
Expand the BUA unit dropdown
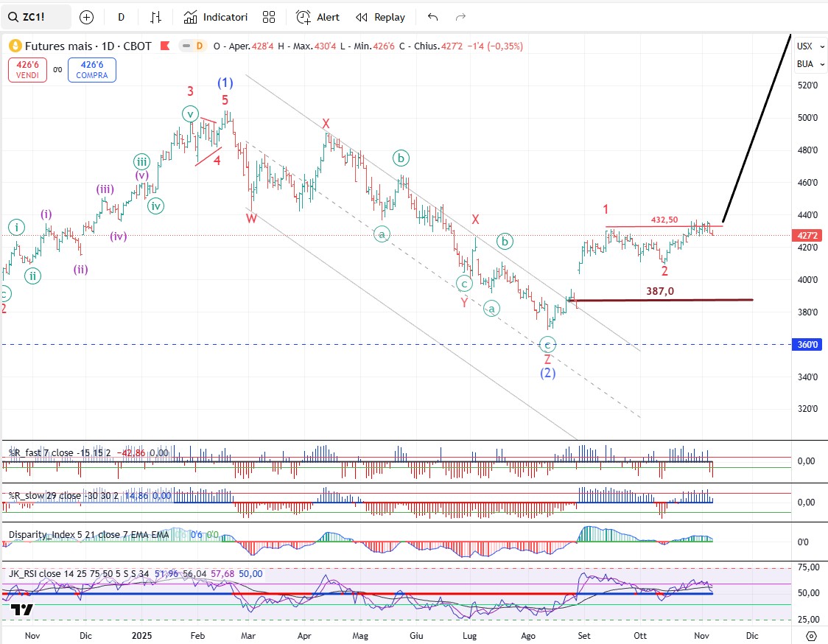click(809, 64)
